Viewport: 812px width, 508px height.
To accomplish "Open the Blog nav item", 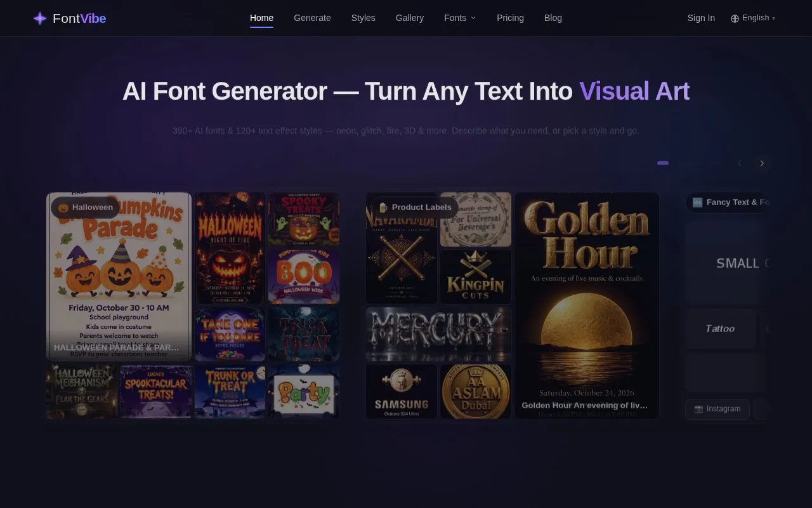I will tap(553, 18).
